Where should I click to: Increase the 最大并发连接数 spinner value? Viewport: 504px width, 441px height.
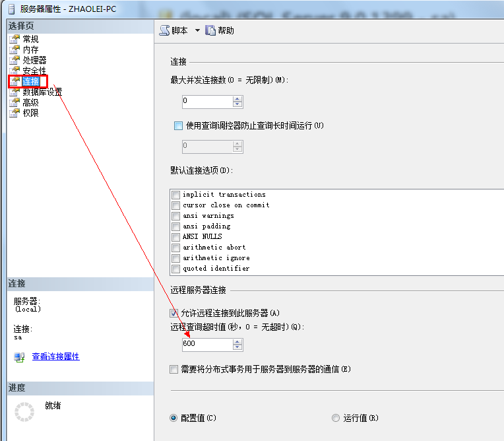(237, 98)
